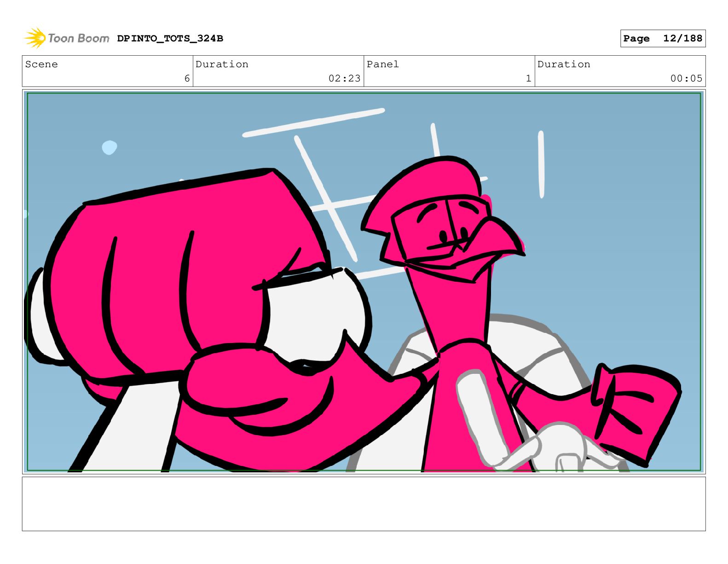Select the scene number value 6
The height and width of the screenshot is (564, 728).
pyautogui.click(x=187, y=79)
